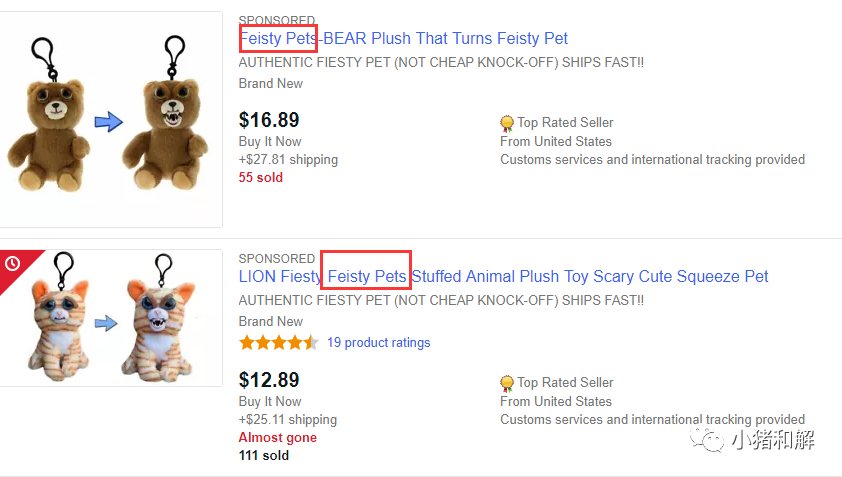The width and height of the screenshot is (842, 477).
Task: Click the $16.89 price
Action: 269,120
